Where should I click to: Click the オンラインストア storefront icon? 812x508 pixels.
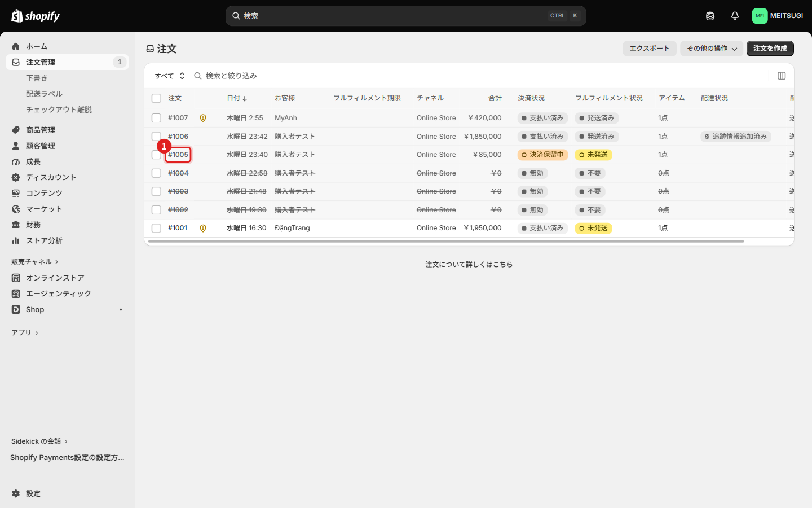pyautogui.click(x=16, y=278)
